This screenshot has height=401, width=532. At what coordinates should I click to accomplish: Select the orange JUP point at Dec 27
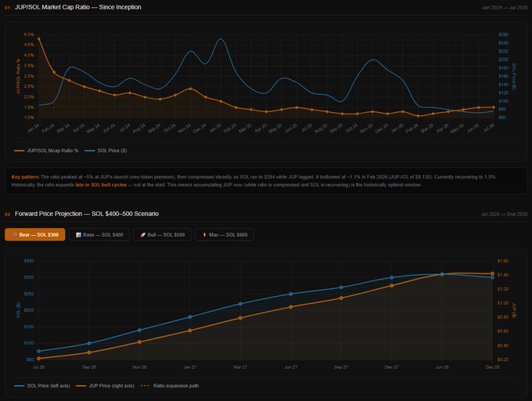click(x=392, y=286)
